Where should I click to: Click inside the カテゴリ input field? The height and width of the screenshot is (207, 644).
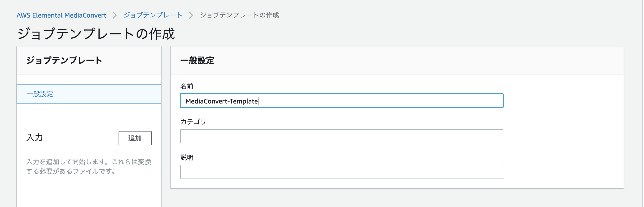click(341, 136)
